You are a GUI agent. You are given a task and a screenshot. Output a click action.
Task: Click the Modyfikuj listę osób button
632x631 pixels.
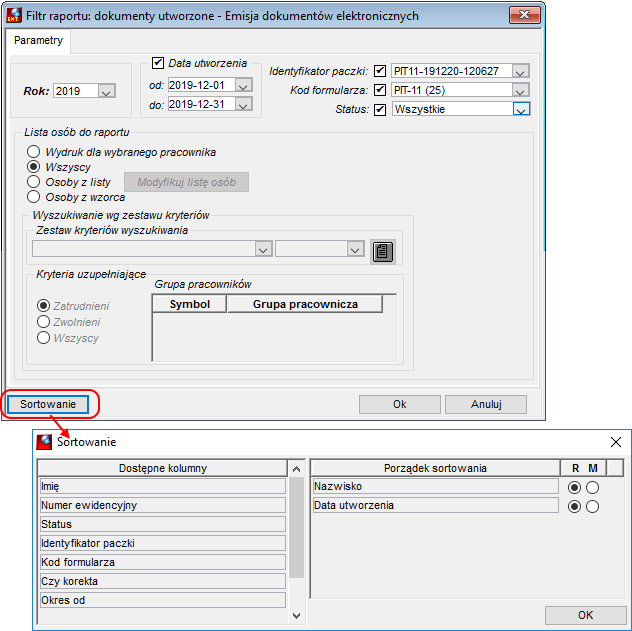click(186, 182)
